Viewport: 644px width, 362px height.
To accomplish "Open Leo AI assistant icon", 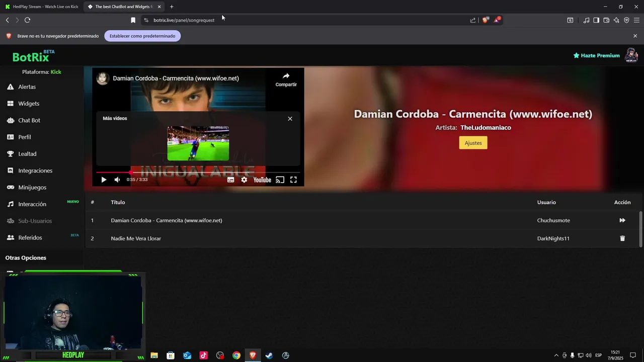I will 616,20.
